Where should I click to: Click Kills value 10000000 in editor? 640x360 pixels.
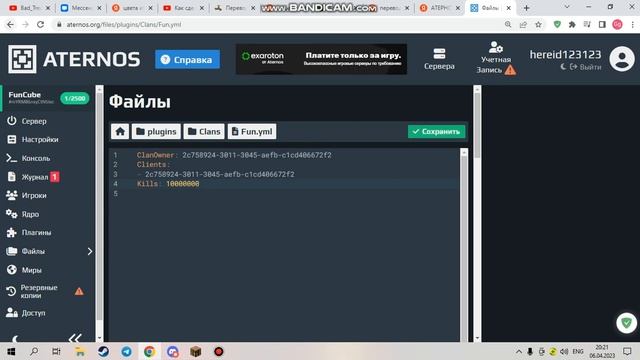182,184
